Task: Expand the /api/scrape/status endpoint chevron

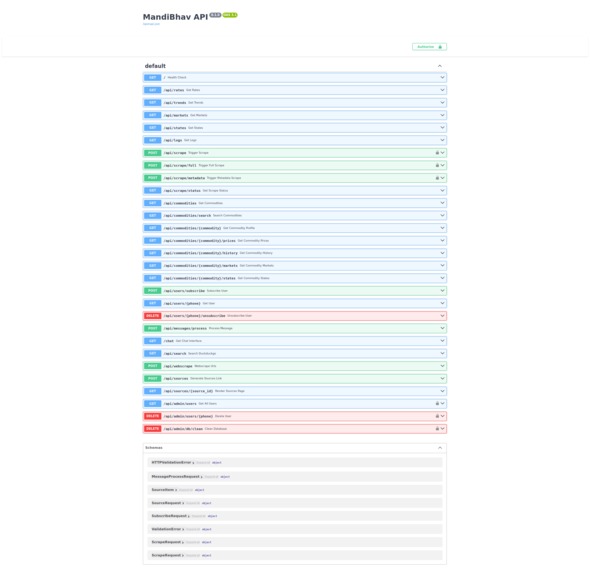Action: tap(442, 190)
